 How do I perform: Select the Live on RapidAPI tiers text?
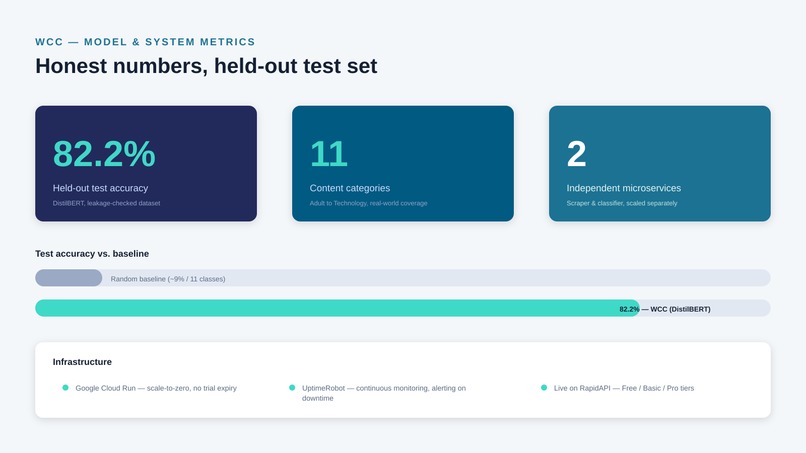click(x=624, y=388)
